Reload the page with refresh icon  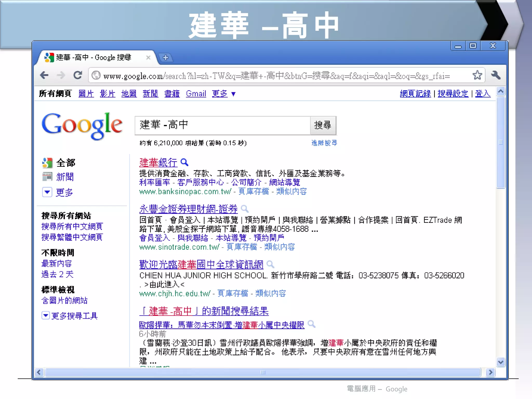(x=78, y=75)
